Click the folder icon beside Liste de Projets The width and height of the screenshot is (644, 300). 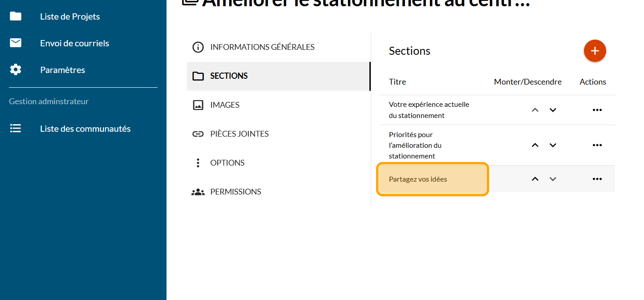[16, 16]
